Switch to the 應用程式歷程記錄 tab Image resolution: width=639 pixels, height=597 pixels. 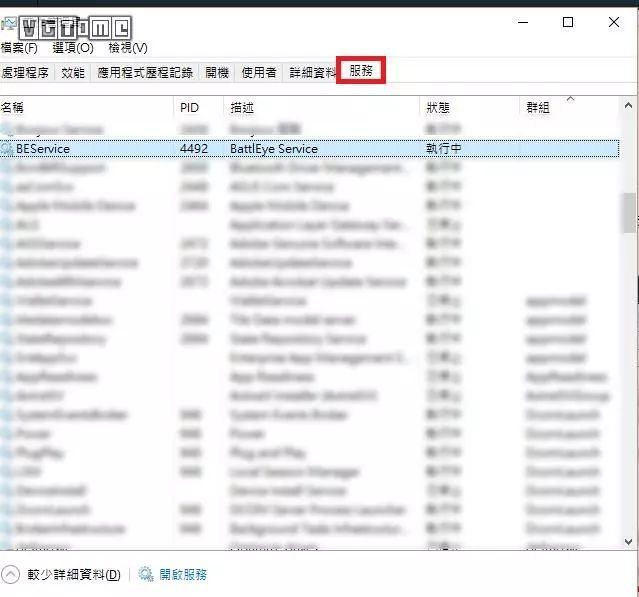point(145,73)
